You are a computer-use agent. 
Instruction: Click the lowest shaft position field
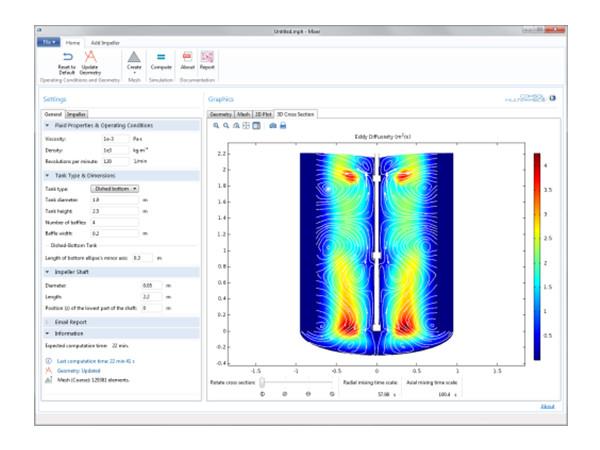point(151,308)
